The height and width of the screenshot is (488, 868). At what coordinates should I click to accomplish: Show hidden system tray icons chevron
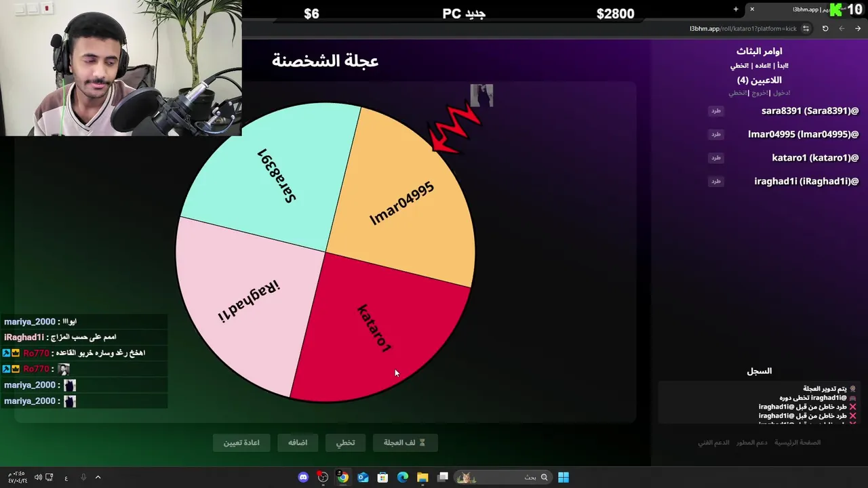[98, 477]
